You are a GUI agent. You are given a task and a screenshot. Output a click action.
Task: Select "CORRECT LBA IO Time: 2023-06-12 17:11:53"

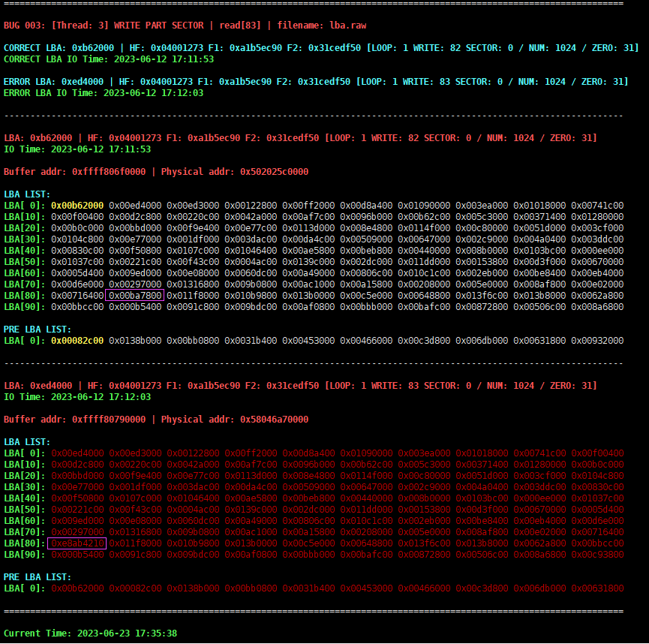tap(109, 59)
